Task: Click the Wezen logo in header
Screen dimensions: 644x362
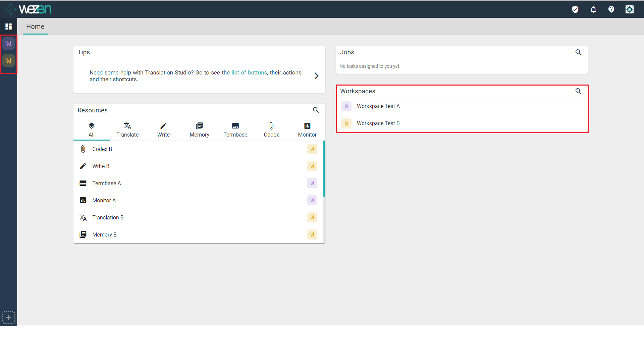Action: (29, 9)
